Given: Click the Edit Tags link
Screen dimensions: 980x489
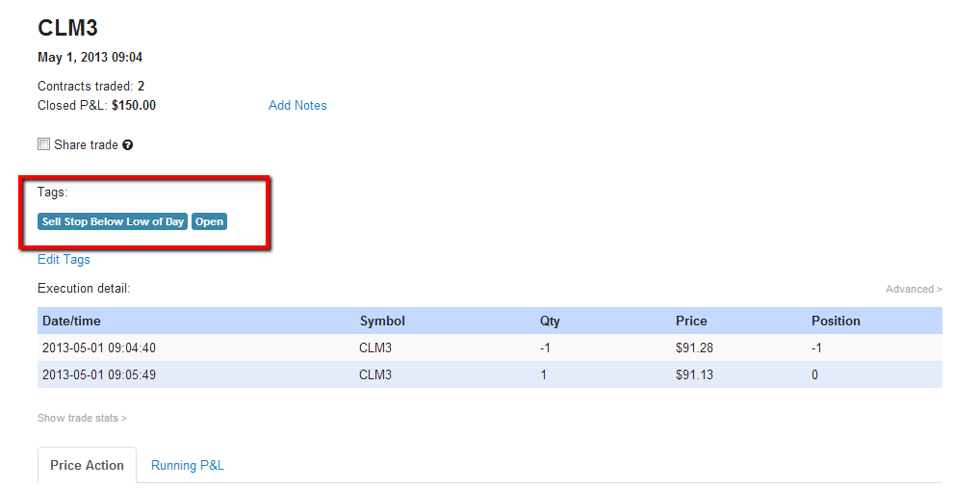Looking at the screenshot, I should point(64,259).
